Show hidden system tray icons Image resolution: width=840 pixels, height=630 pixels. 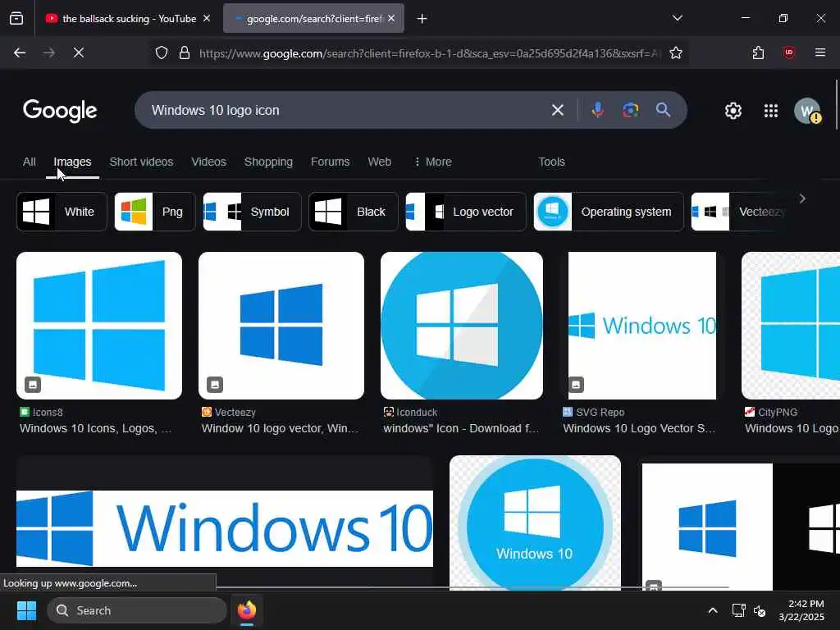713,610
